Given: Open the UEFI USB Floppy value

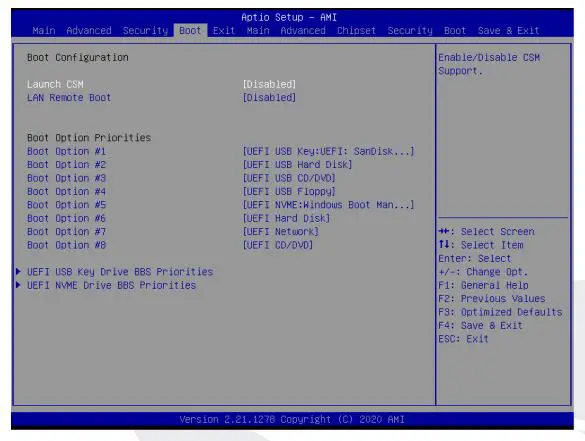Looking at the screenshot, I should coord(289,192).
